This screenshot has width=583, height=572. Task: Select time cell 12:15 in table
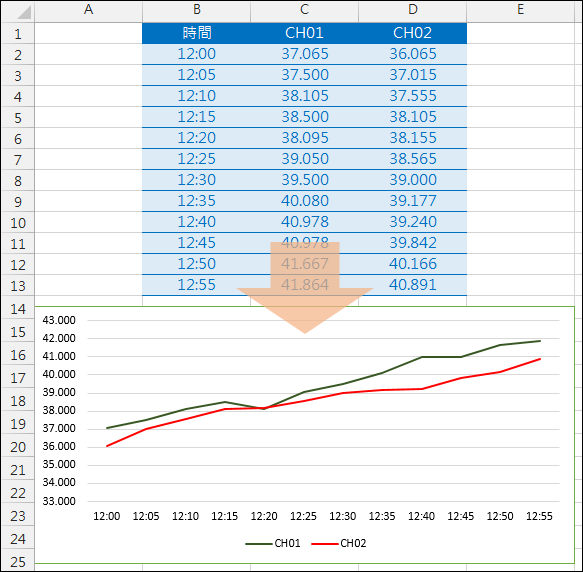tap(196, 117)
